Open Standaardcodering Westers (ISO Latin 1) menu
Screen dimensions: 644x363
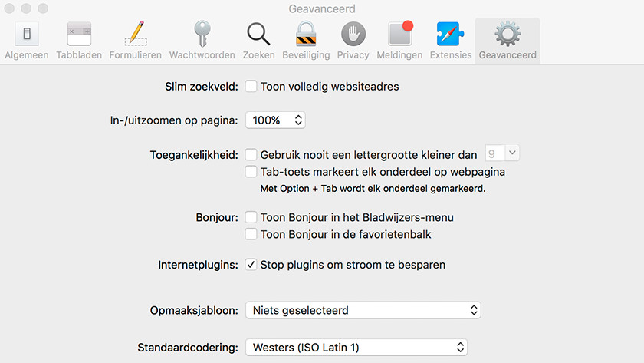point(356,348)
